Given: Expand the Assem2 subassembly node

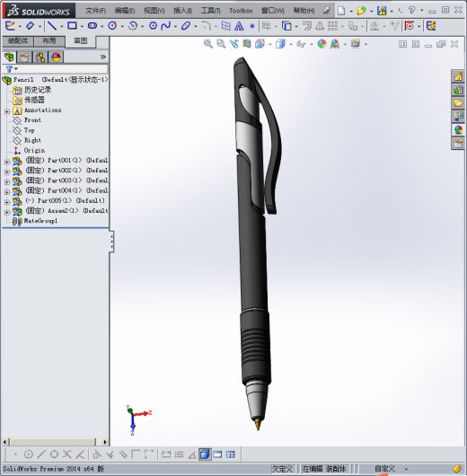Looking at the screenshot, I should click(6, 212).
